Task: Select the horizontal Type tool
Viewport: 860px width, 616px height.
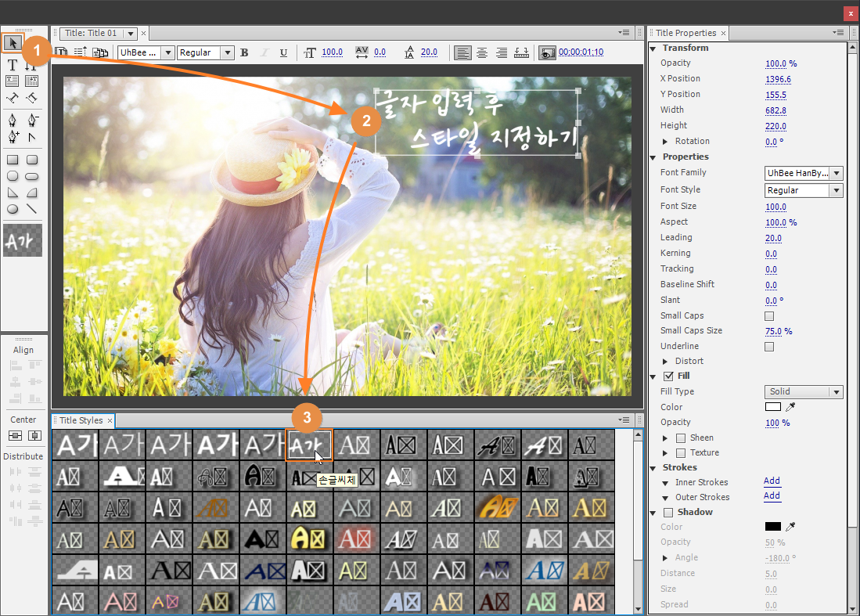Action: point(12,65)
